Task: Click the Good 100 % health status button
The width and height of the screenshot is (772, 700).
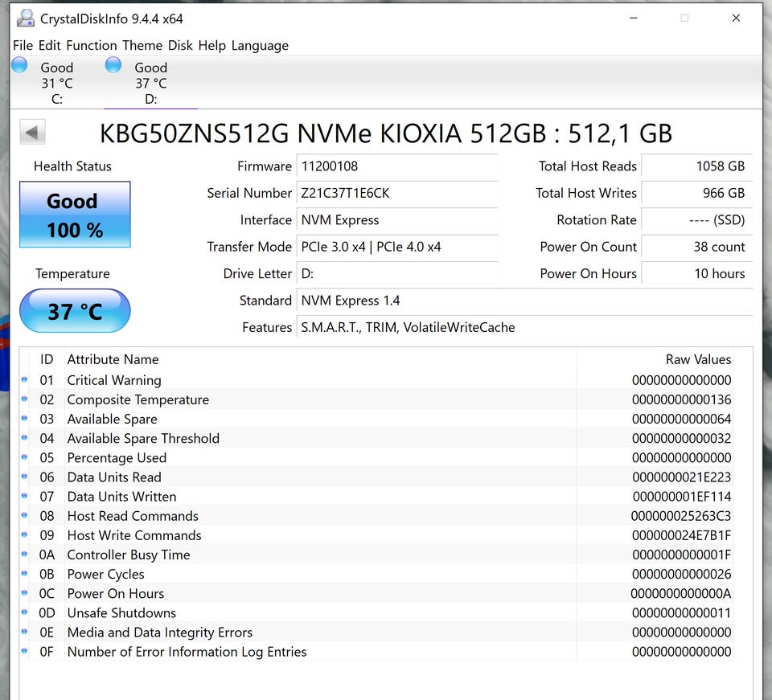Action: (x=75, y=215)
